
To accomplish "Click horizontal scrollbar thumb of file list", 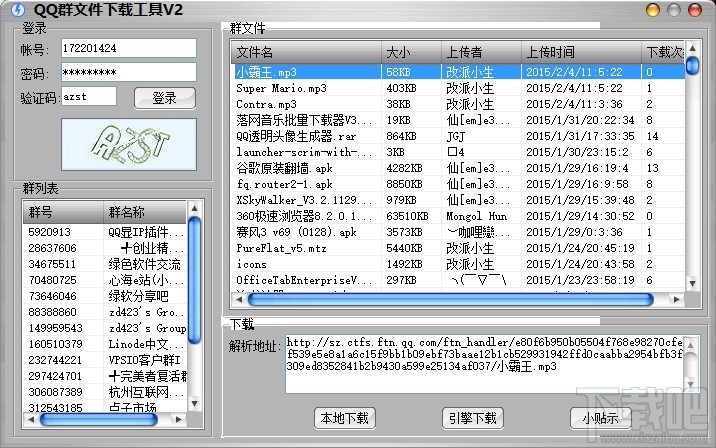I will coord(451,300).
